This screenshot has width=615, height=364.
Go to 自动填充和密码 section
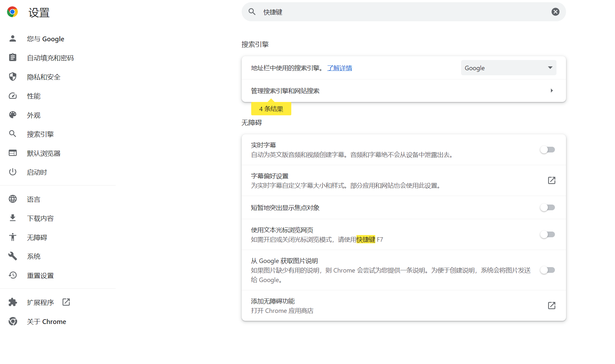[50, 58]
